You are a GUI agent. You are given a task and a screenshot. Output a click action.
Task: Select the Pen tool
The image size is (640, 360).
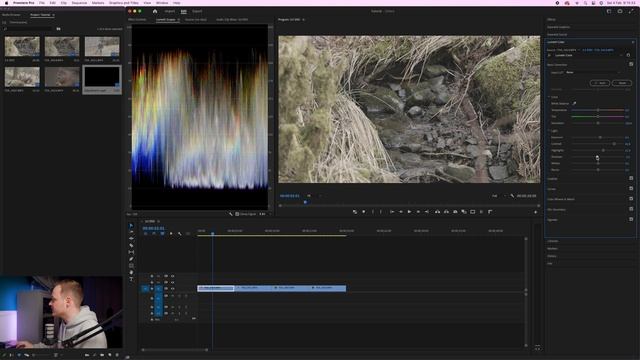coord(131,259)
